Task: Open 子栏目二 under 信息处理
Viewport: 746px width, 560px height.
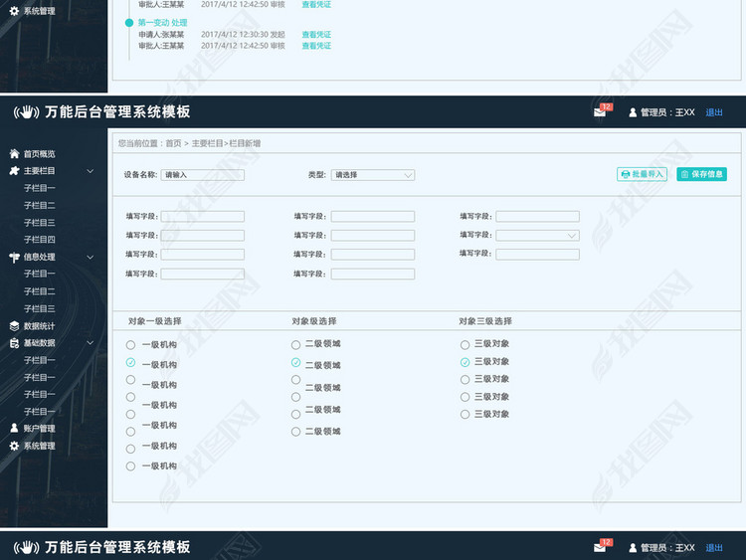Action: pos(40,291)
